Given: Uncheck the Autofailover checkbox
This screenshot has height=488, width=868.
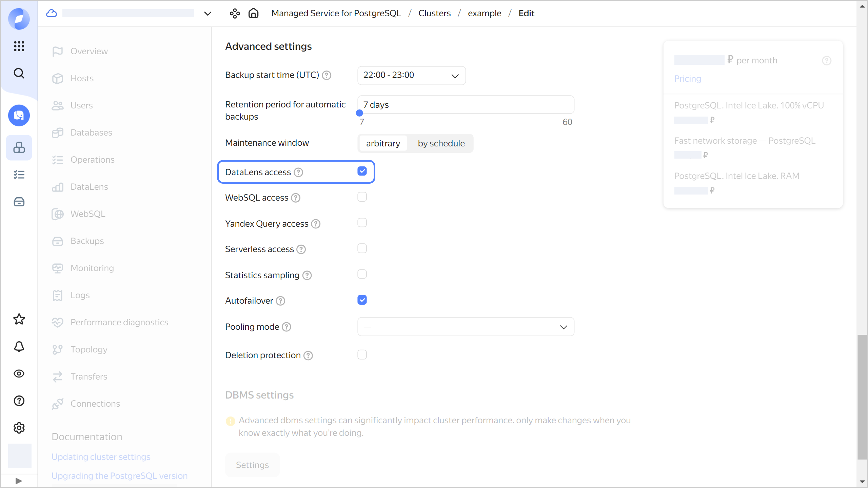Looking at the screenshot, I should 362,300.
